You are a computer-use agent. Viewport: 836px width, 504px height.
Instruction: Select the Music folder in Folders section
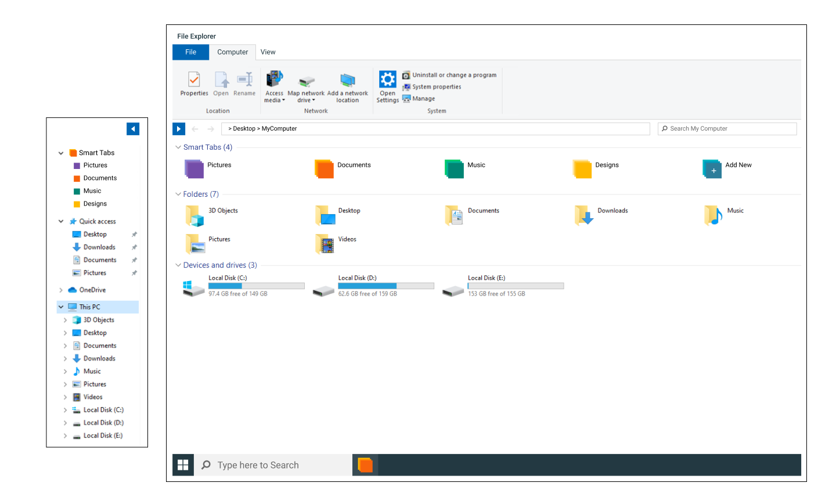(x=723, y=215)
